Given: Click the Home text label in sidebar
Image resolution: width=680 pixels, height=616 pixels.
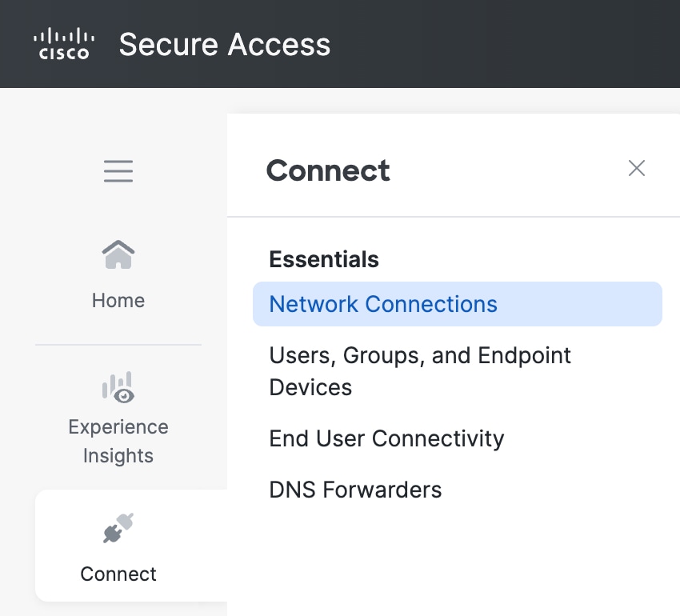Looking at the screenshot, I should point(118,301).
